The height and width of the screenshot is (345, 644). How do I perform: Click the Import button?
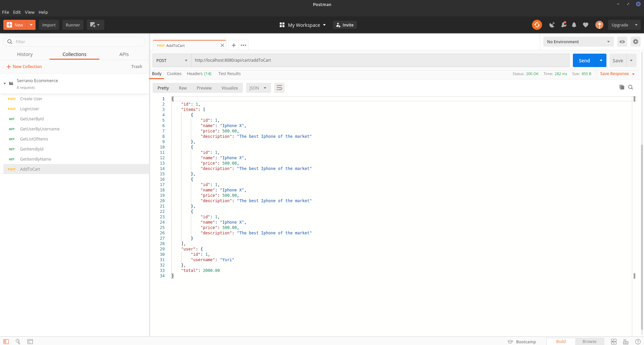49,25
